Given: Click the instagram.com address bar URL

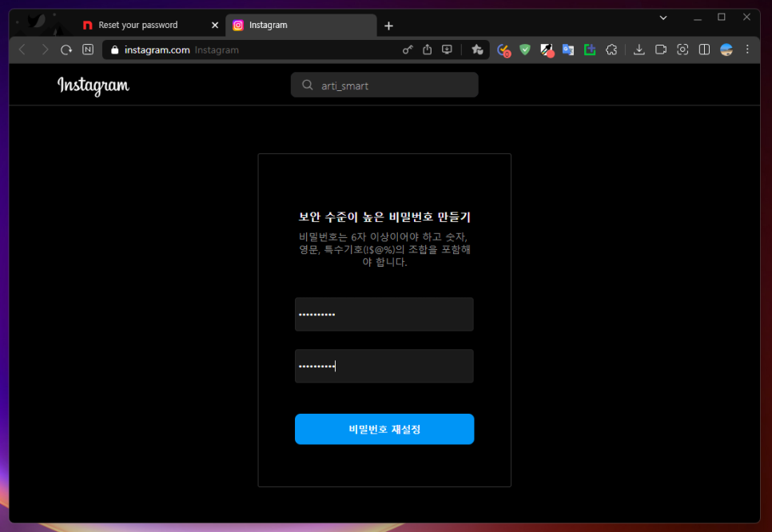Looking at the screenshot, I should click(157, 50).
